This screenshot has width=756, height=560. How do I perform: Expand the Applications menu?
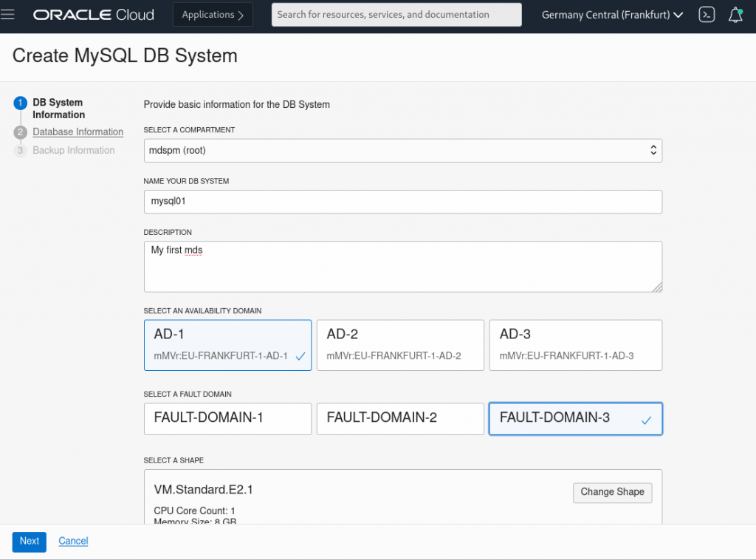(x=213, y=15)
